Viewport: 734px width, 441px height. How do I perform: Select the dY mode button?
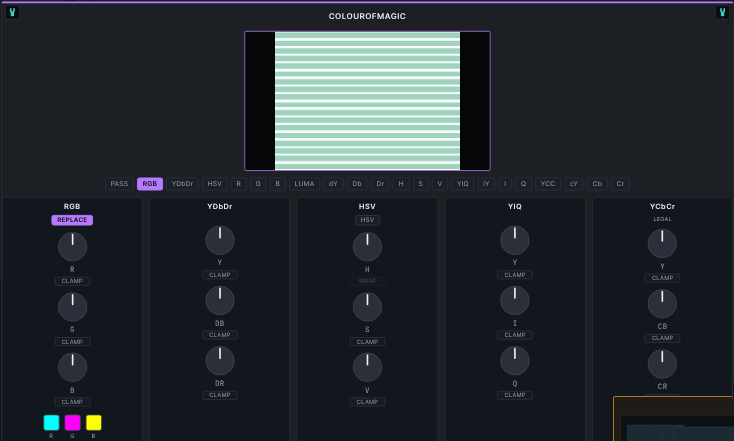[333, 184]
